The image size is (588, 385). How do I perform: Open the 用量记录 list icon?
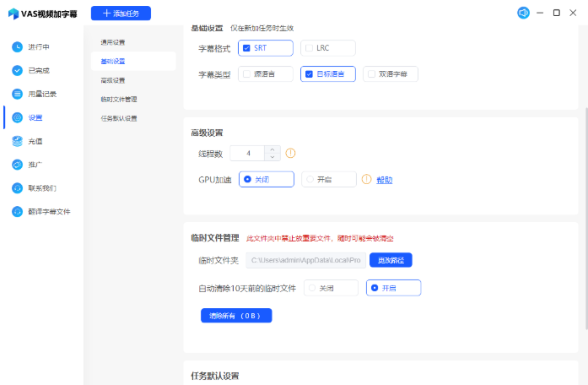point(17,94)
